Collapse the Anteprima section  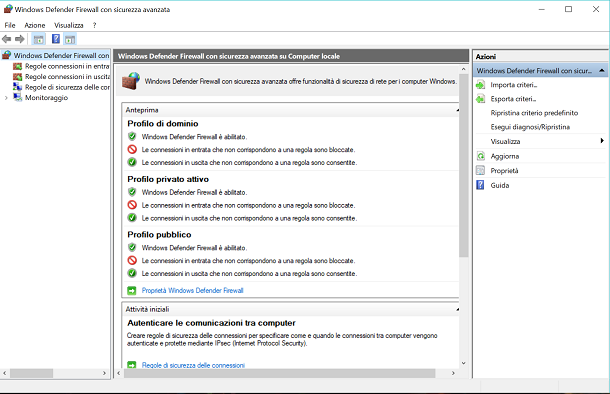pos(458,110)
